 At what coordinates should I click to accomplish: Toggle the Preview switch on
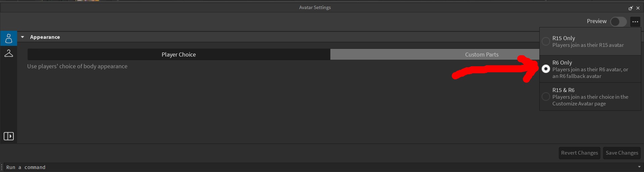[618, 22]
